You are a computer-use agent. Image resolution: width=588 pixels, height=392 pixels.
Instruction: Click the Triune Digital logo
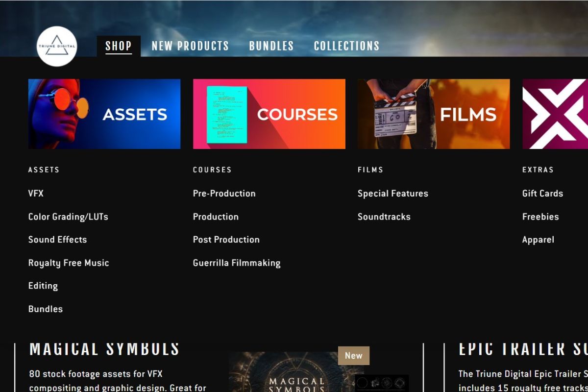pyautogui.click(x=57, y=46)
